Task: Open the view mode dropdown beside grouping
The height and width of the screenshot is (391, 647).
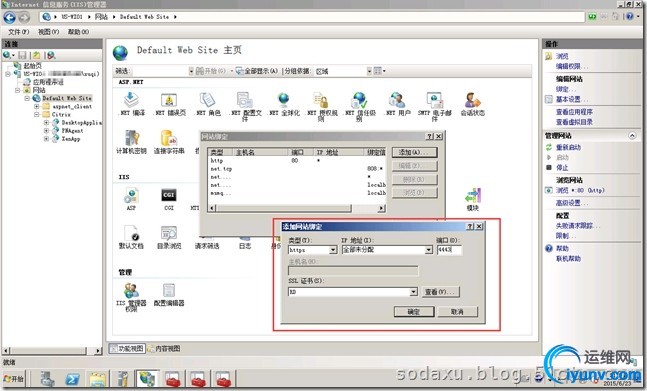Action: [380, 71]
